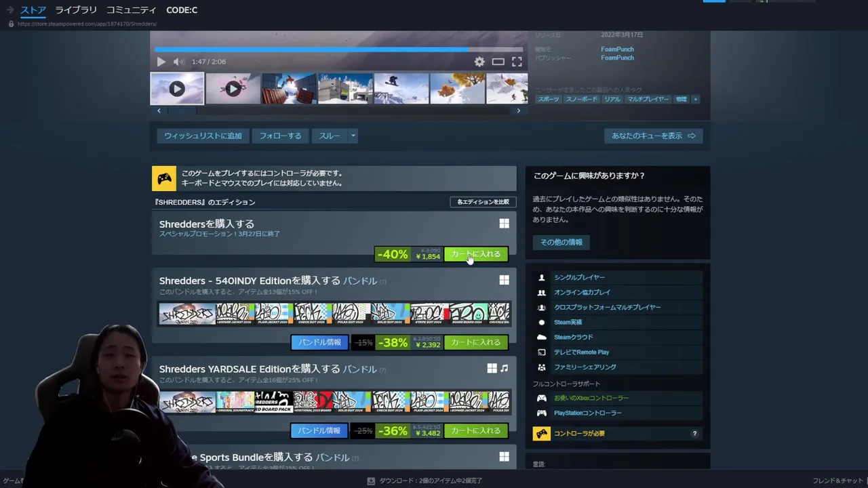Open the autumn tree screenshot thumbnail
Viewport: 868px width, 488px height.
click(x=457, y=88)
